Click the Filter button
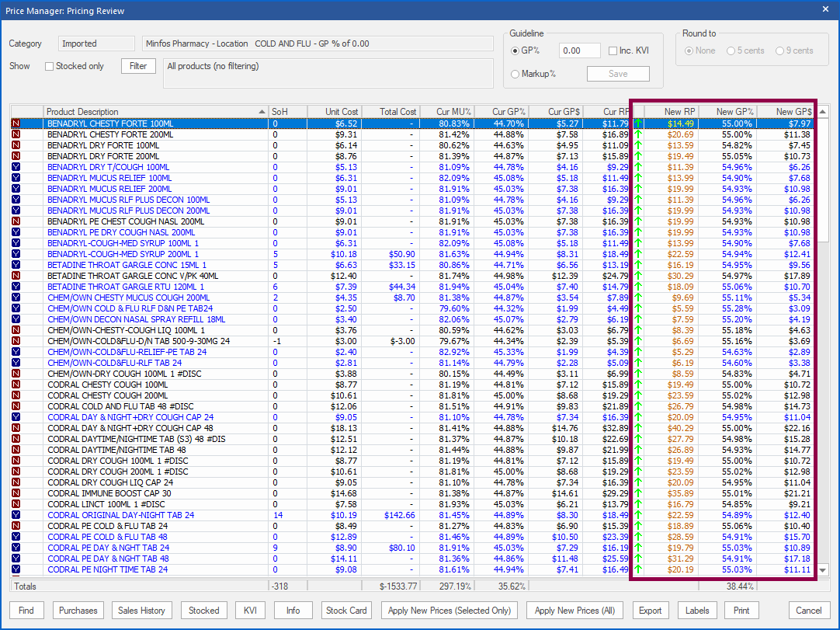This screenshot has height=630, width=840. pos(138,66)
